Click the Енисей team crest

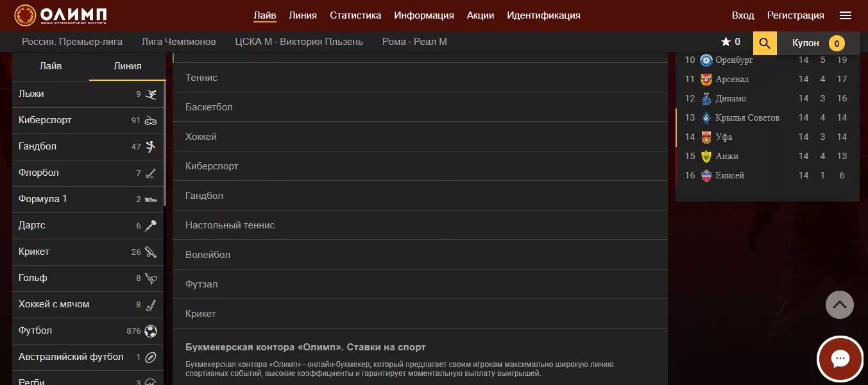pyautogui.click(x=706, y=176)
